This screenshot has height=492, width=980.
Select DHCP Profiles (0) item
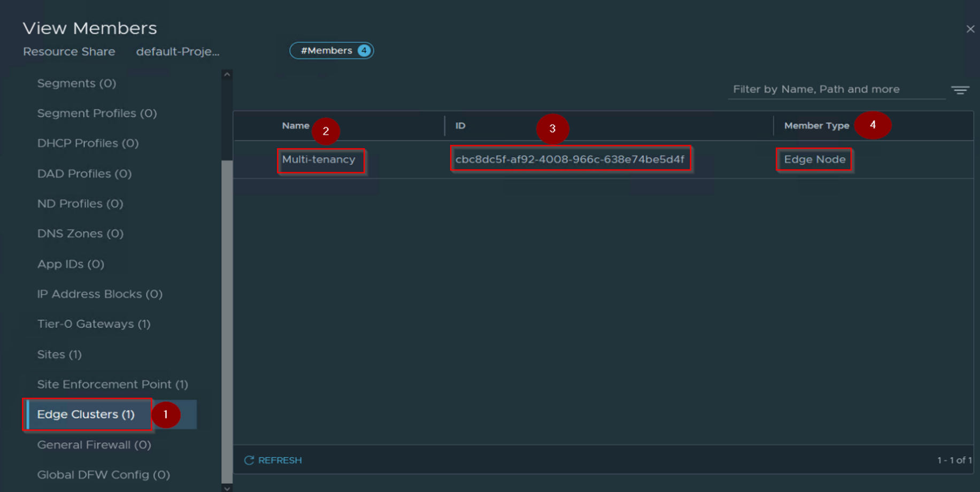point(88,143)
